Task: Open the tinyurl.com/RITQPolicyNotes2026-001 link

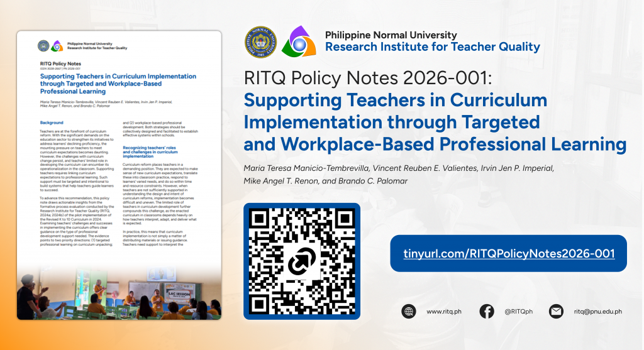Action: (508, 253)
